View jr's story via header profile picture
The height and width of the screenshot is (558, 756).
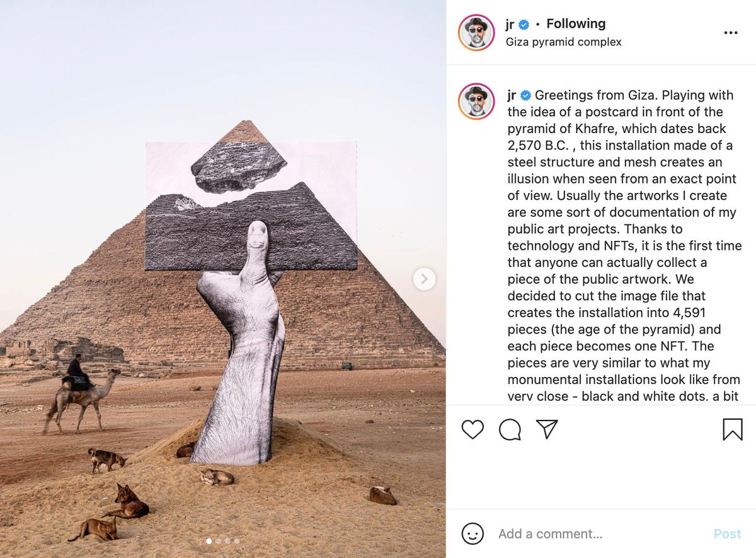tap(476, 32)
